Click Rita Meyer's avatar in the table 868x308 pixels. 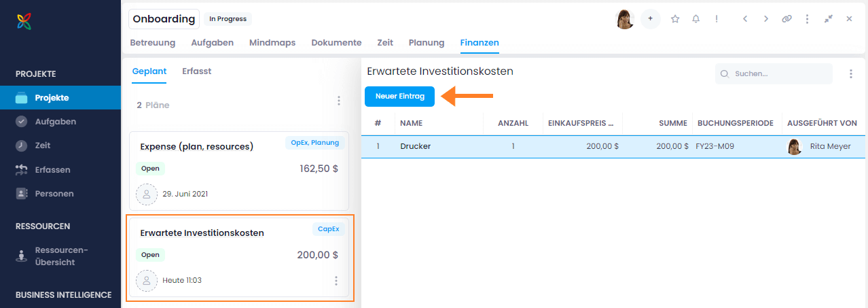pos(795,146)
